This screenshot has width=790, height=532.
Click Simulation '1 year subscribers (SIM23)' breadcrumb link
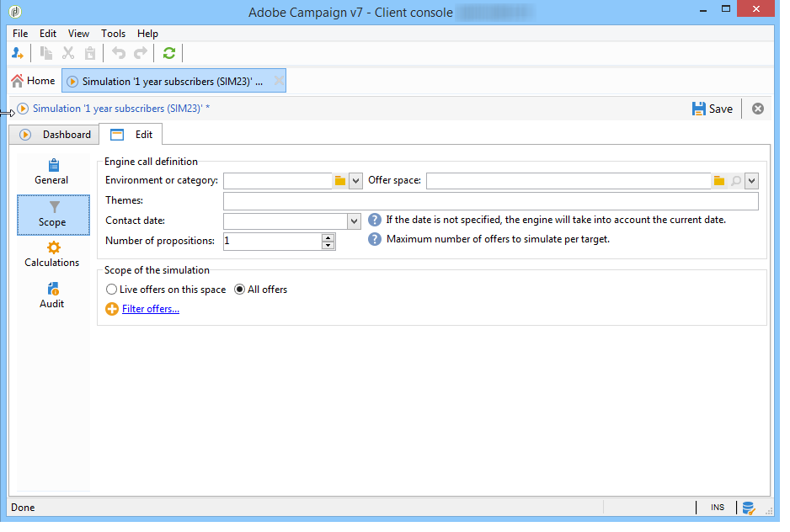pyautogui.click(x=121, y=109)
